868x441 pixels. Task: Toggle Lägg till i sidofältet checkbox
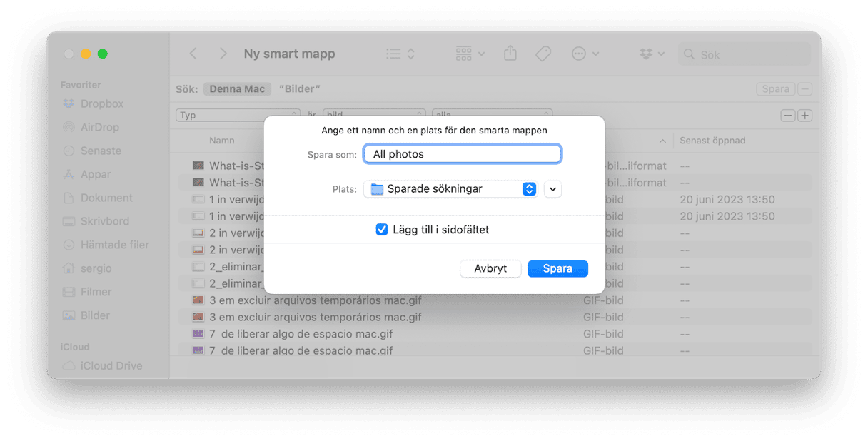(x=382, y=230)
